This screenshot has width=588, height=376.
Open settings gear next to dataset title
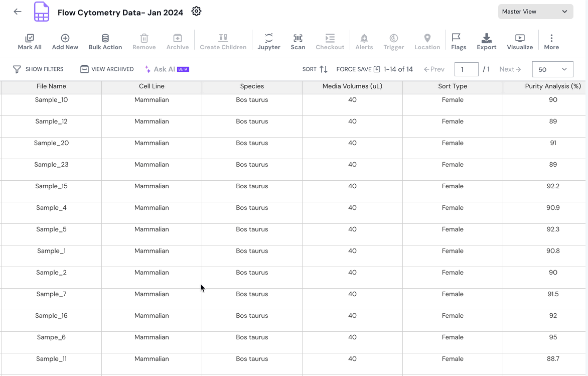click(196, 12)
